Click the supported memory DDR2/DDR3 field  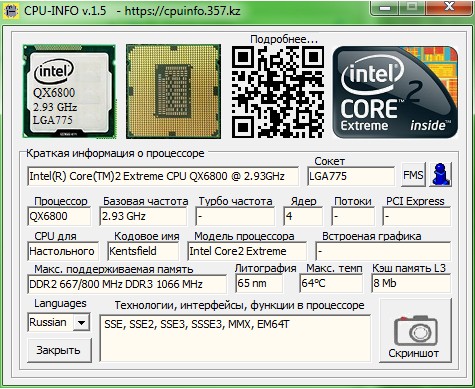click(x=127, y=284)
